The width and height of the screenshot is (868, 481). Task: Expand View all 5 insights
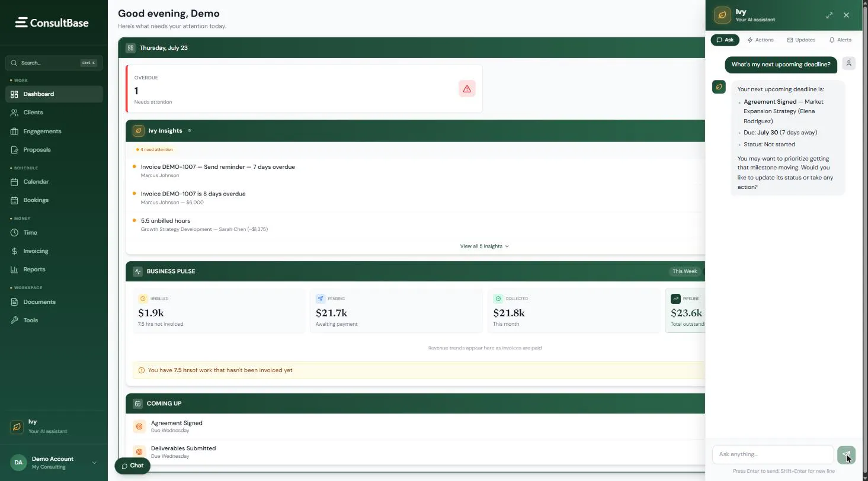484,246
